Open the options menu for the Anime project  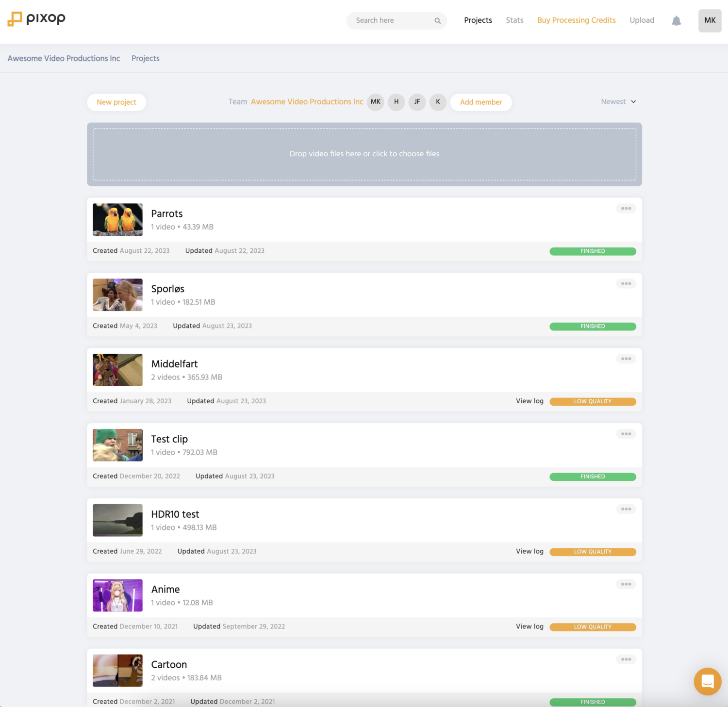(x=626, y=584)
